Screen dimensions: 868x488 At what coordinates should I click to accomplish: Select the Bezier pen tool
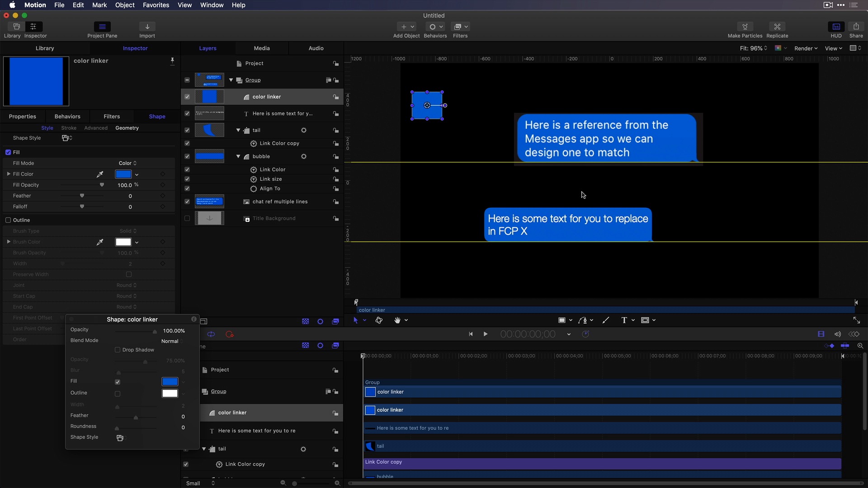tap(583, 320)
